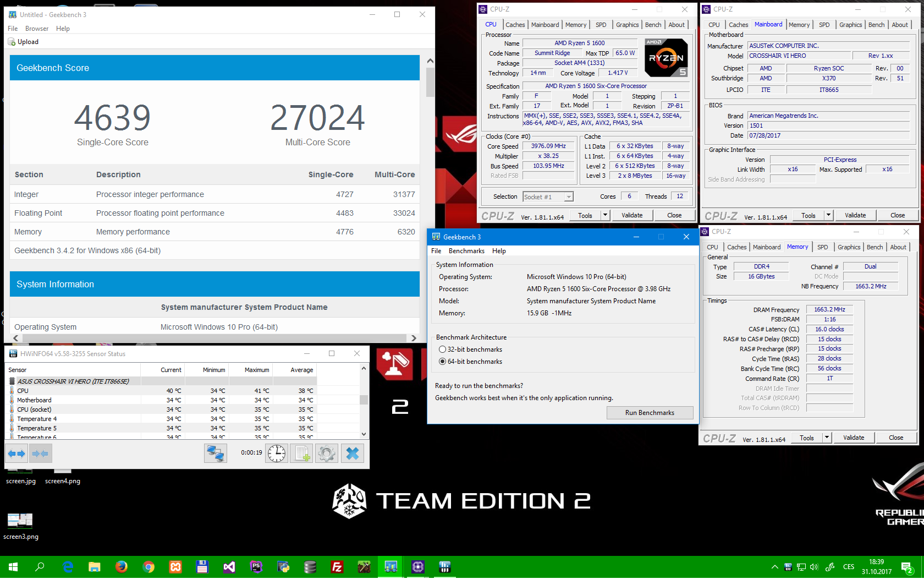Click Close button in CPU-Z CPU window
Screen dimensions: 924x579
pos(674,215)
